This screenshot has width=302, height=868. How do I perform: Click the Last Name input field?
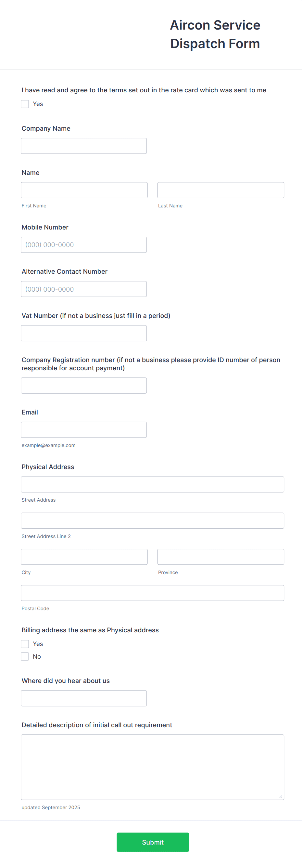[220, 190]
